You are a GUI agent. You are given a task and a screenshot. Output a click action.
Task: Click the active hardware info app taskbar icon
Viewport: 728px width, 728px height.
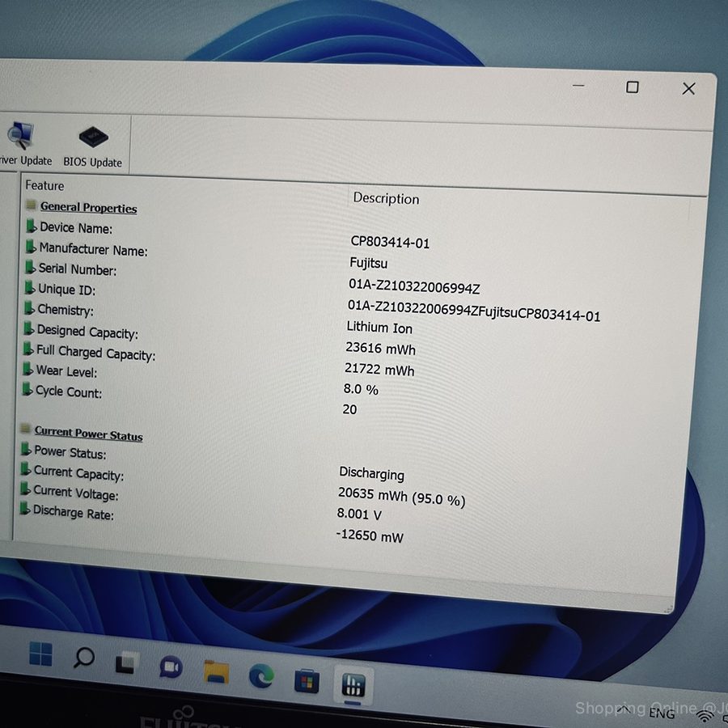353,685
